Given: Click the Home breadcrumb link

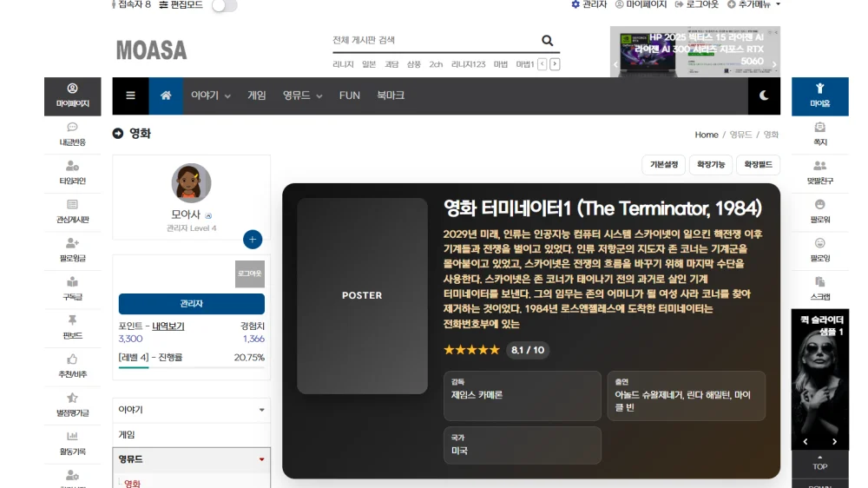Looking at the screenshot, I should point(707,135).
